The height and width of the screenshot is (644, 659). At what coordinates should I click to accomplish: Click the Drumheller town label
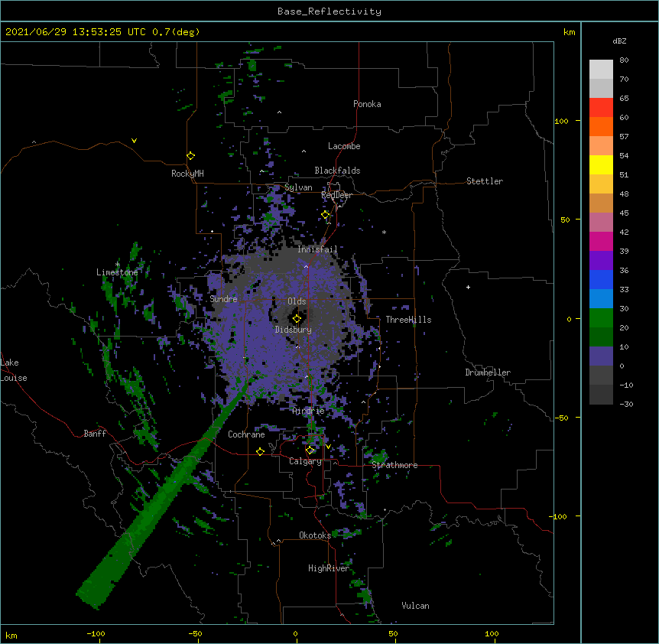tap(488, 372)
